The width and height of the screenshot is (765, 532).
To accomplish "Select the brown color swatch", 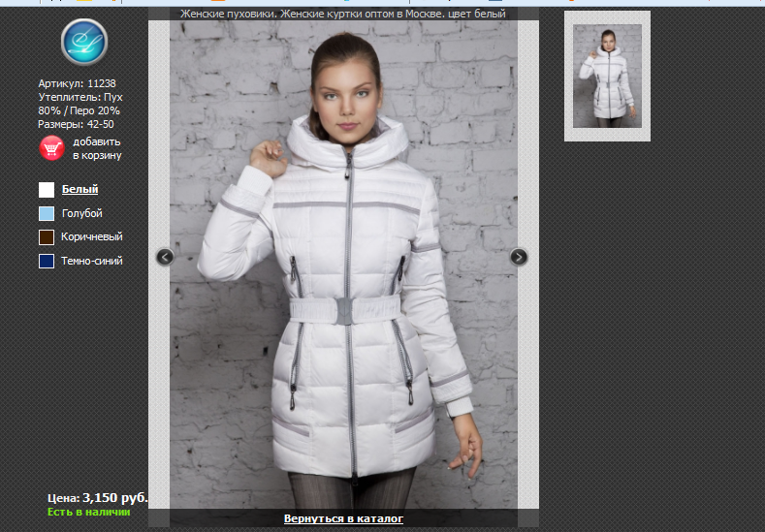I will click(47, 237).
